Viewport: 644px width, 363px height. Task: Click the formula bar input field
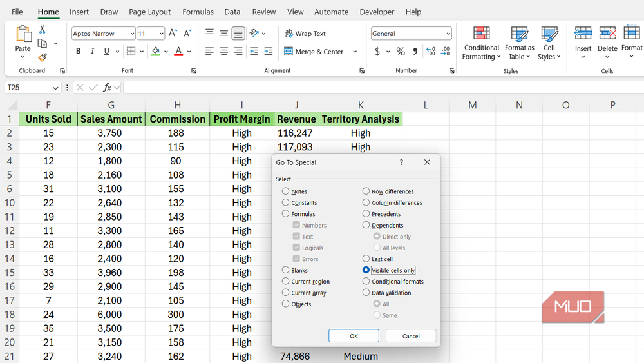click(x=384, y=88)
